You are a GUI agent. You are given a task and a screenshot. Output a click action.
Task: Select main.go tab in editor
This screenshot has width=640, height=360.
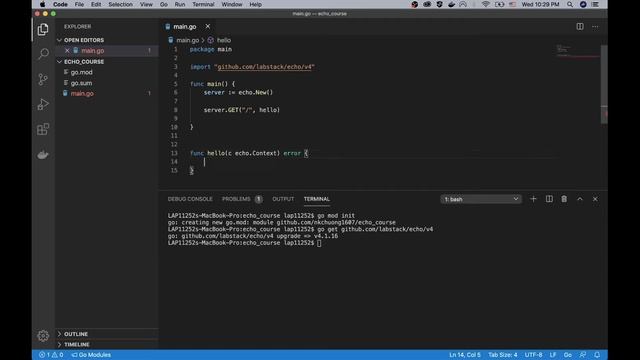click(x=184, y=27)
